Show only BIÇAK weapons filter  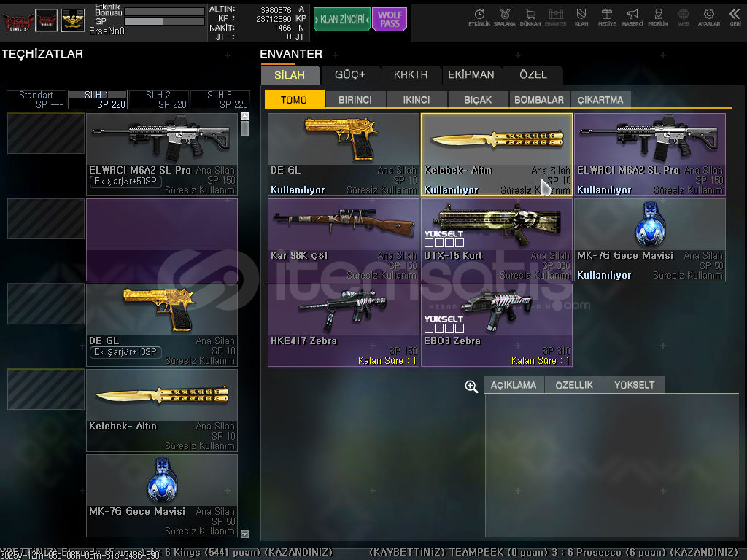pyautogui.click(x=477, y=100)
